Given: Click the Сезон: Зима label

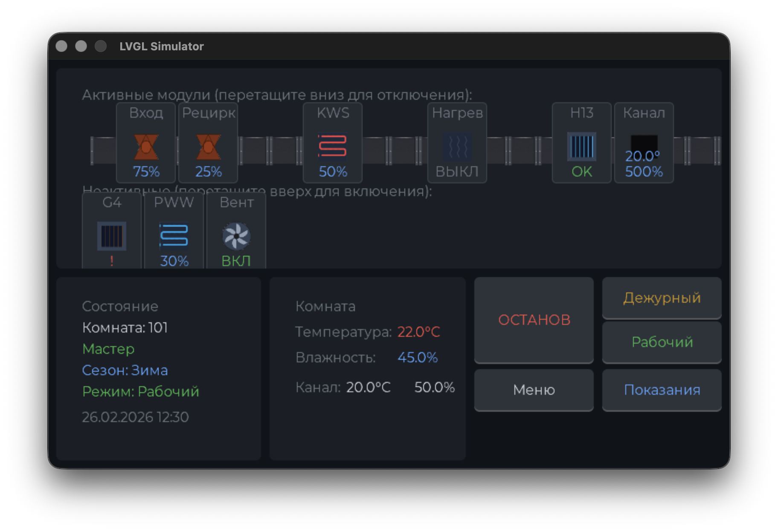Looking at the screenshot, I should tap(125, 370).
